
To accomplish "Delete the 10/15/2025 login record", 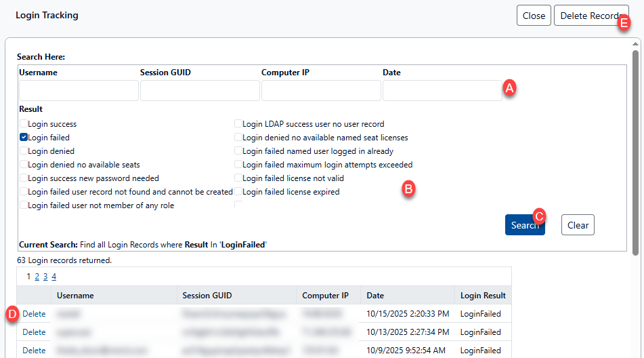I will (x=34, y=314).
